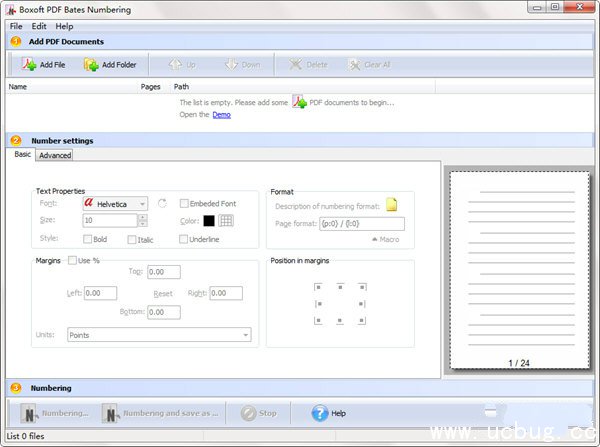This screenshot has height=447, width=600.
Task: Click the black text color swatch
Action: [209, 221]
